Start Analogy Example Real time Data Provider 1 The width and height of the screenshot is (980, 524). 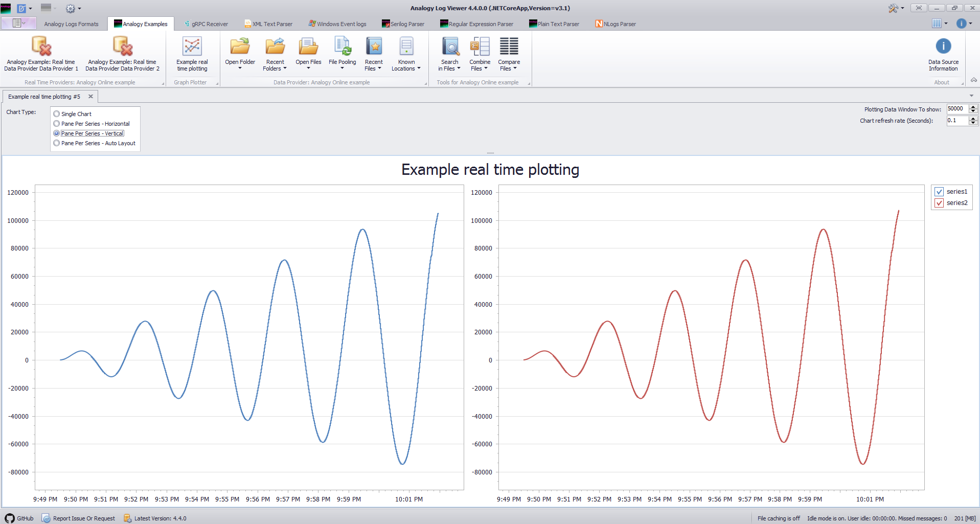(x=41, y=54)
